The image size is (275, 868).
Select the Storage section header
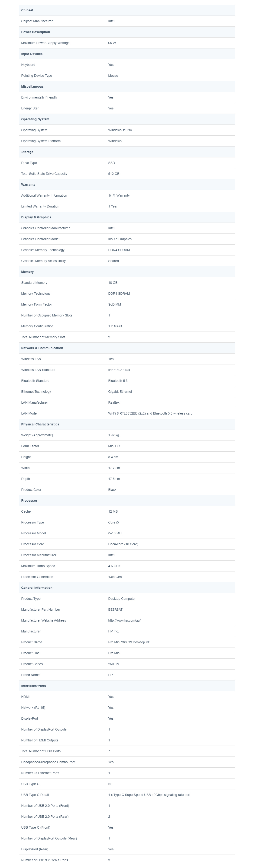(x=127, y=152)
